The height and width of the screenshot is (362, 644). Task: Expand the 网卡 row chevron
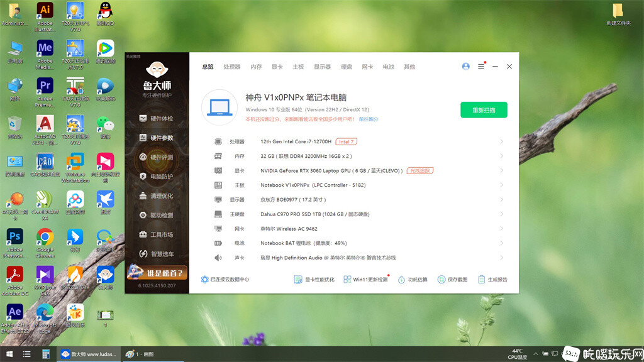501,229
